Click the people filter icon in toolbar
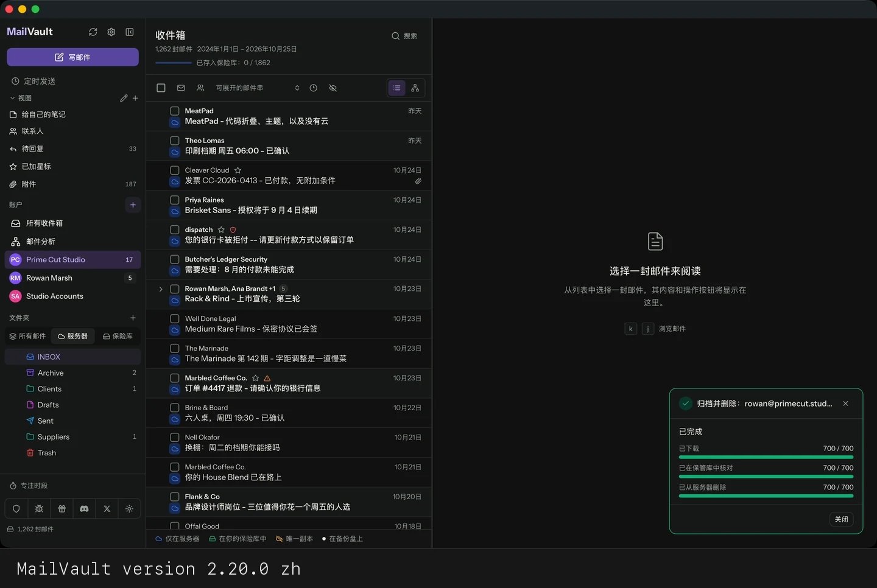Image resolution: width=877 pixels, height=588 pixels. [x=200, y=88]
